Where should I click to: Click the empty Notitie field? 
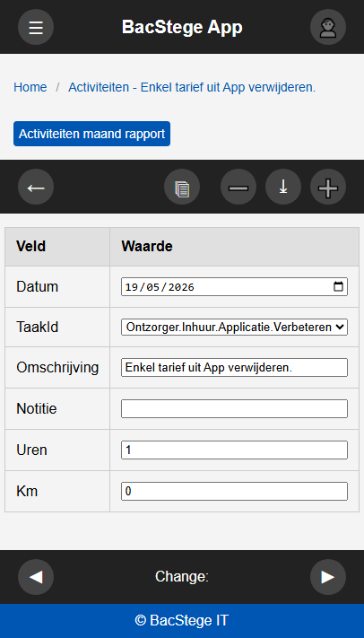(234, 408)
